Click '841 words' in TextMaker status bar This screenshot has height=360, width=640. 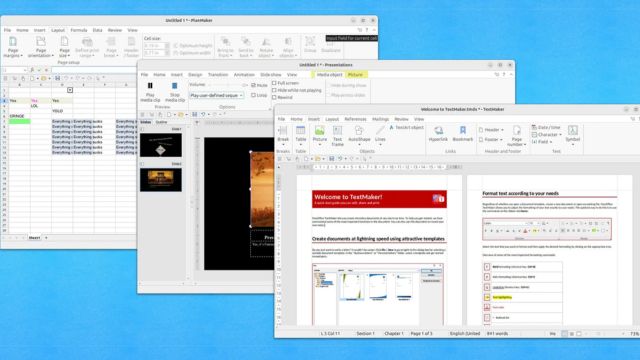coord(497,333)
